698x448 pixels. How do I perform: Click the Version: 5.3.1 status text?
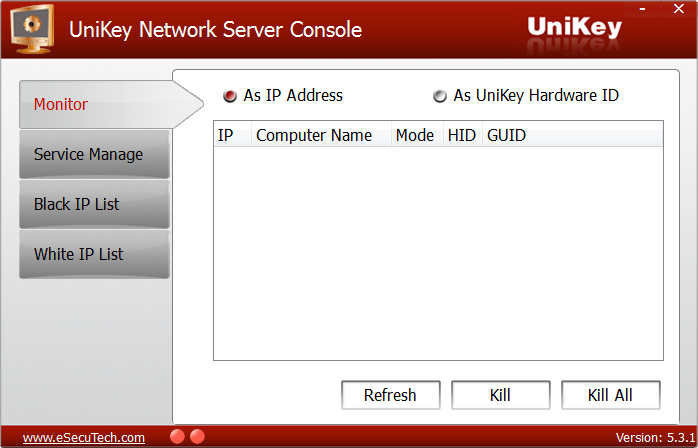click(655, 438)
